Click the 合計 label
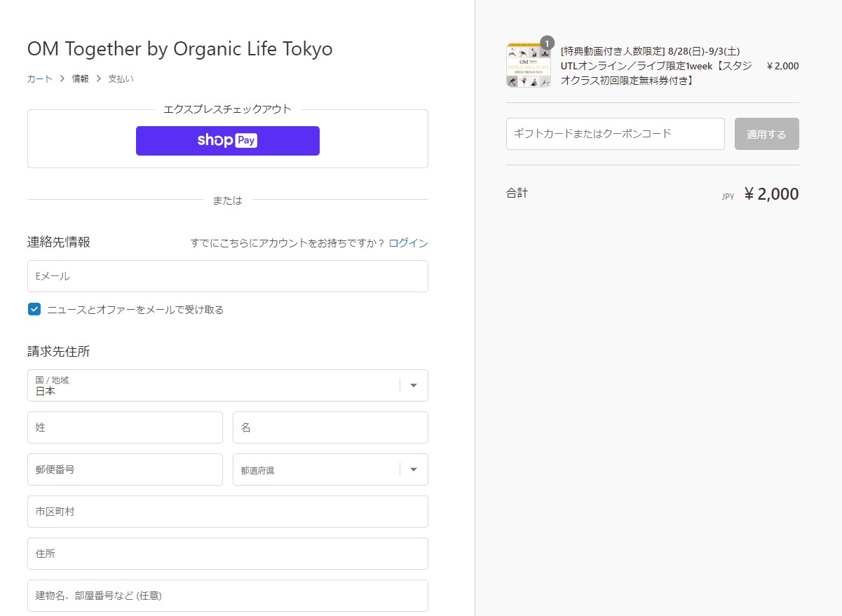 (x=517, y=193)
